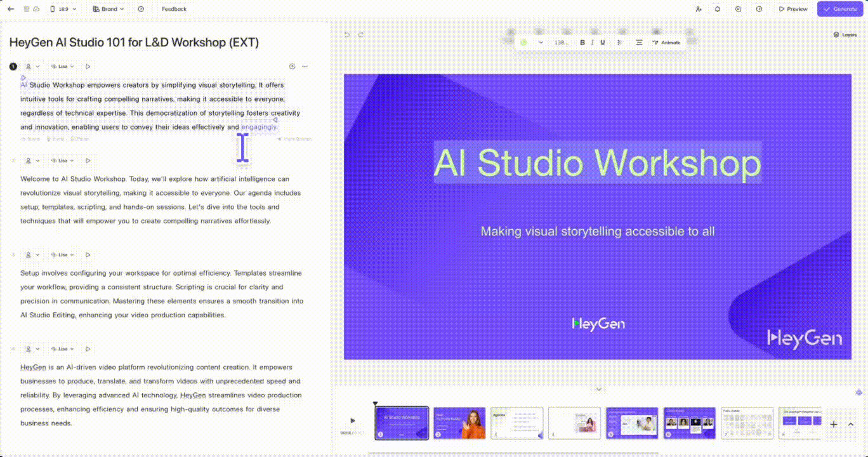Screen dimensions: 868x457
Task: Open the version history clock icon
Action: pos(759,9)
